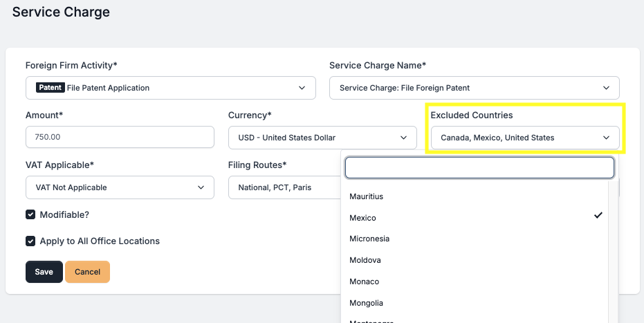Uncheck the Modifiable checkbox
The image size is (644, 323).
pos(30,215)
